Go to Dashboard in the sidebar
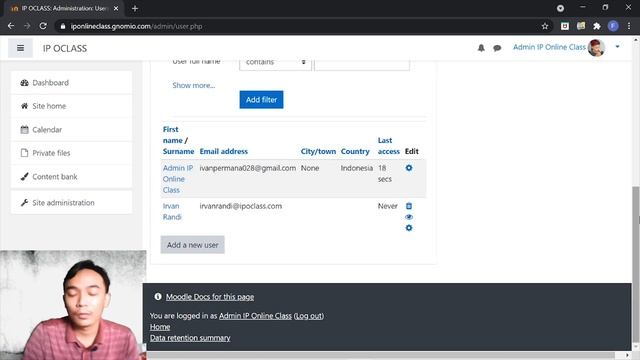640x360 pixels. (71, 83)
